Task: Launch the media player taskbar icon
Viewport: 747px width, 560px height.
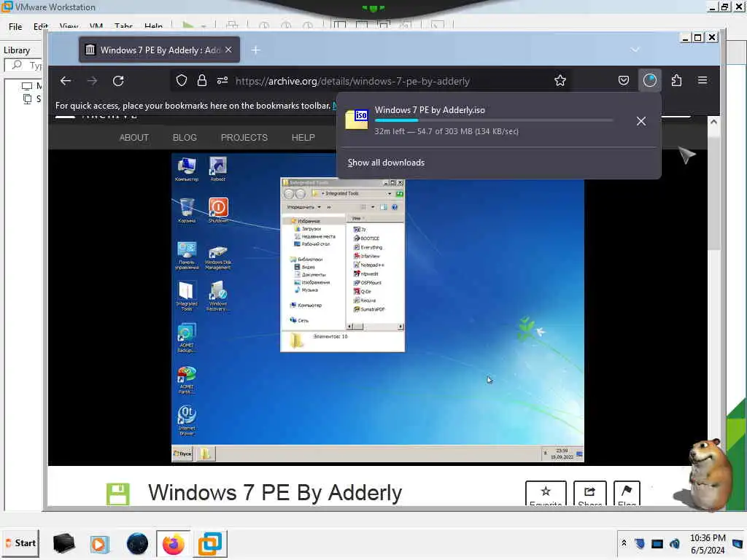Action: click(x=99, y=543)
